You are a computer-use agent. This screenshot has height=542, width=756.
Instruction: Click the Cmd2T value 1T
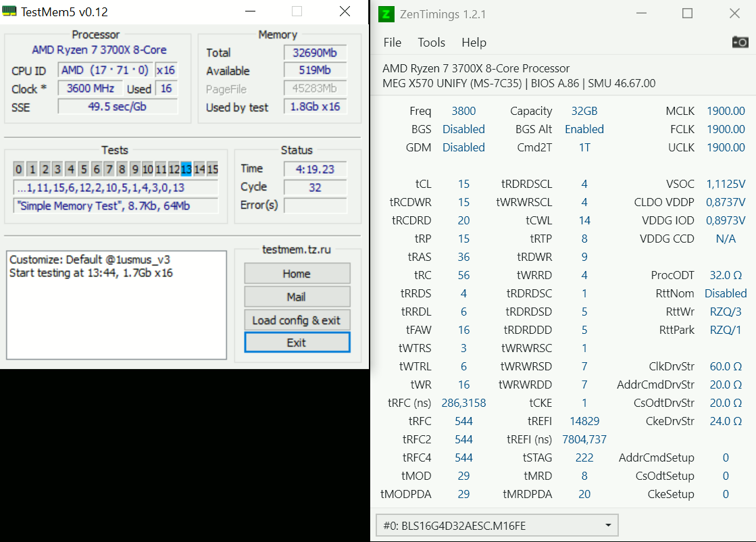584,147
